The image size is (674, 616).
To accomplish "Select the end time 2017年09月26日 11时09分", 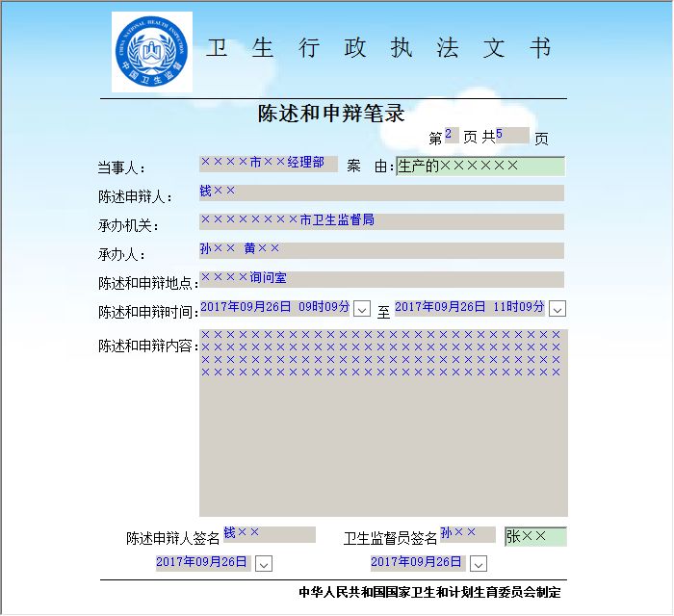I will point(470,308).
